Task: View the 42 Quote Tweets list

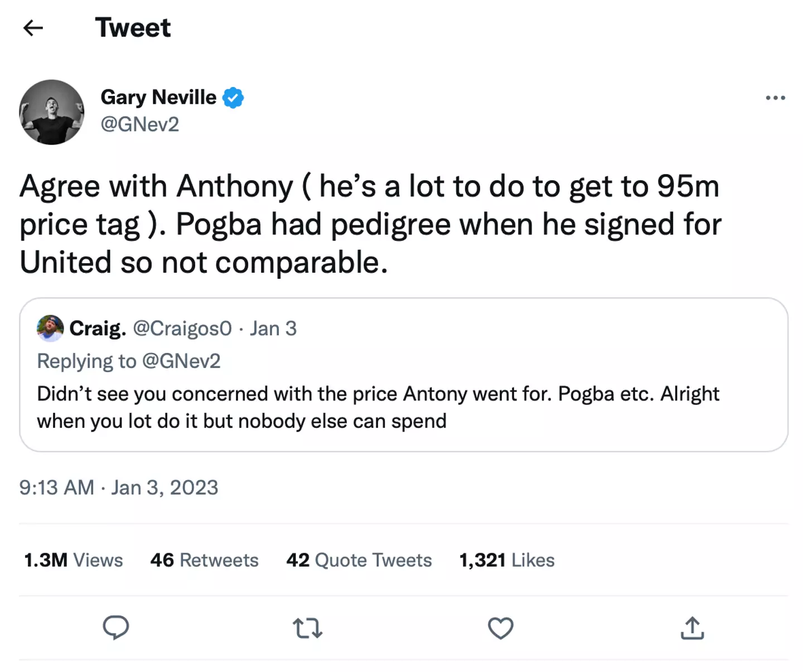Action: point(359,560)
